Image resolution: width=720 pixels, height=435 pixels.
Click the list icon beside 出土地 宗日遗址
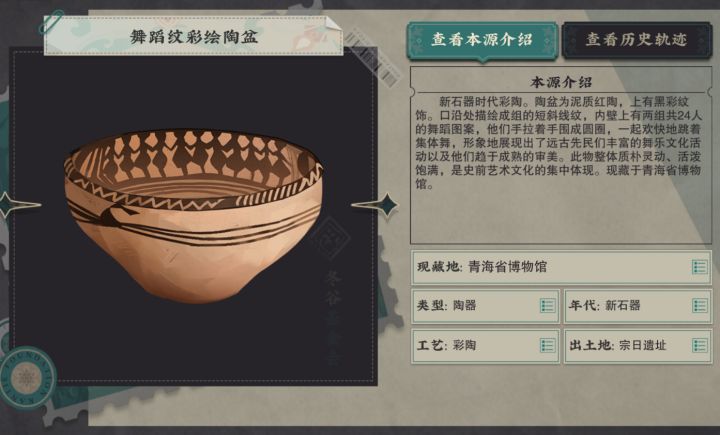coord(699,345)
